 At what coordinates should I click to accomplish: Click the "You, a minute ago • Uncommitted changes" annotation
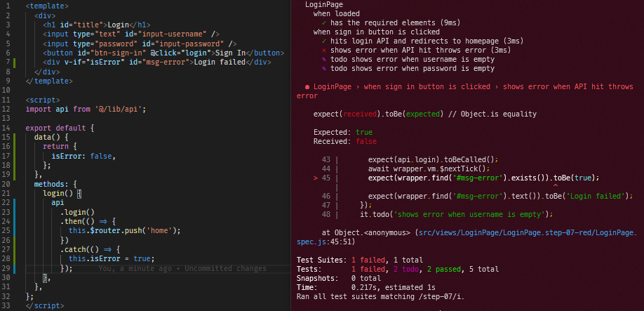pos(182,269)
